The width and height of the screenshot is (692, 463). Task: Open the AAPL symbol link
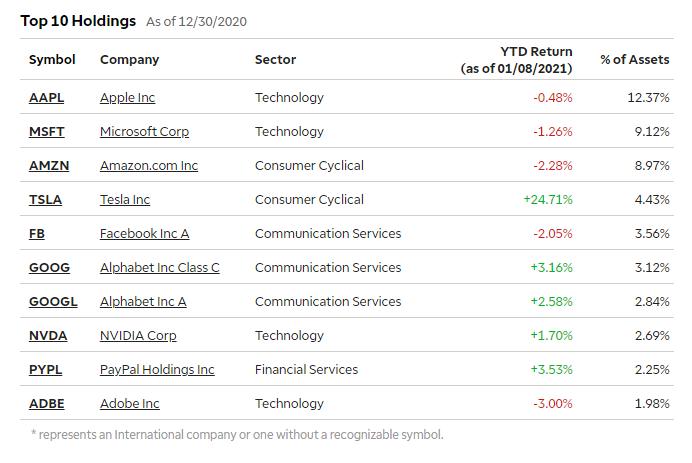[46, 98]
